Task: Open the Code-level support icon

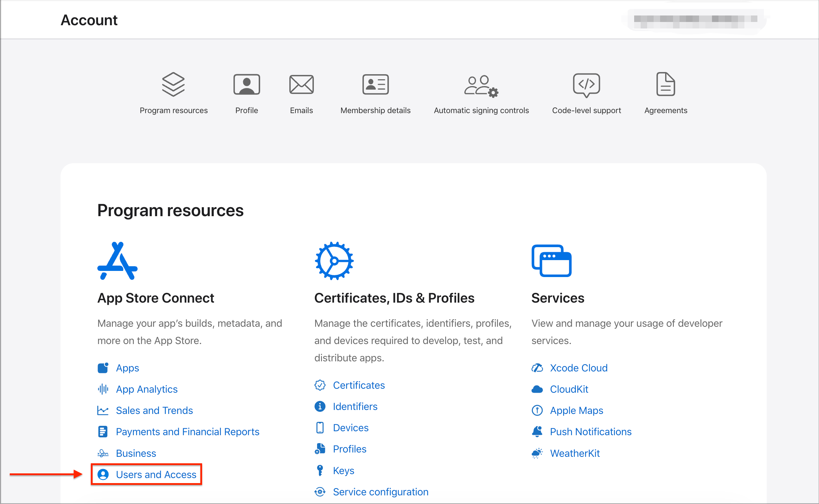Action: coord(587,85)
